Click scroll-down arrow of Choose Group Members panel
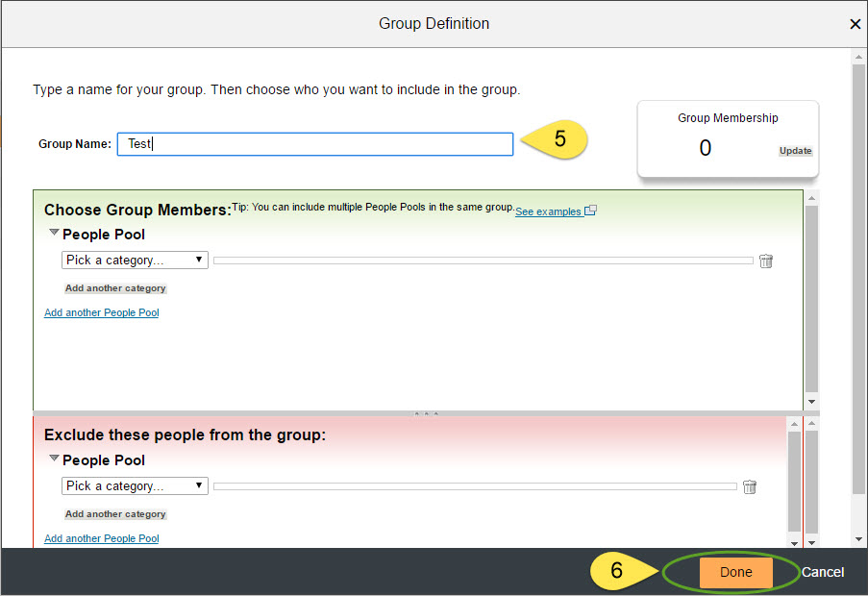 pos(811,402)
